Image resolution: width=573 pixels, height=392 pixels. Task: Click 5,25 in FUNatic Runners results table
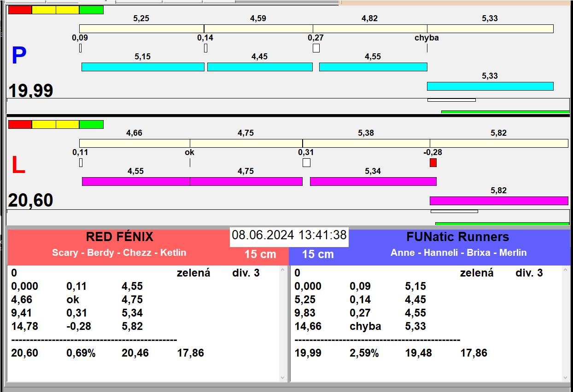pos(305,300)
